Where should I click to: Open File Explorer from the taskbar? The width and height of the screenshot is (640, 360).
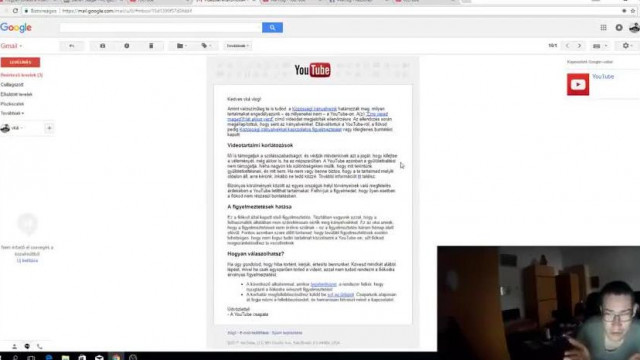[x=65, y=357]
